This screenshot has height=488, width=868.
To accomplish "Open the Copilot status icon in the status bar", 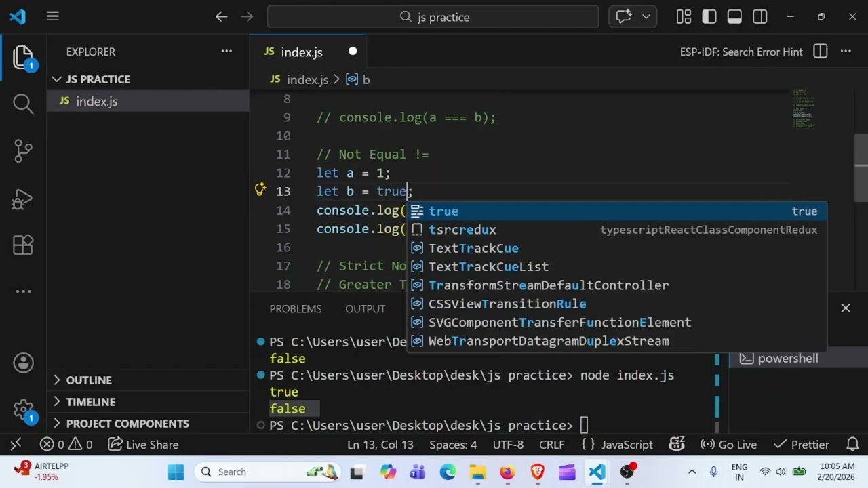I will (x=677, y=445).
